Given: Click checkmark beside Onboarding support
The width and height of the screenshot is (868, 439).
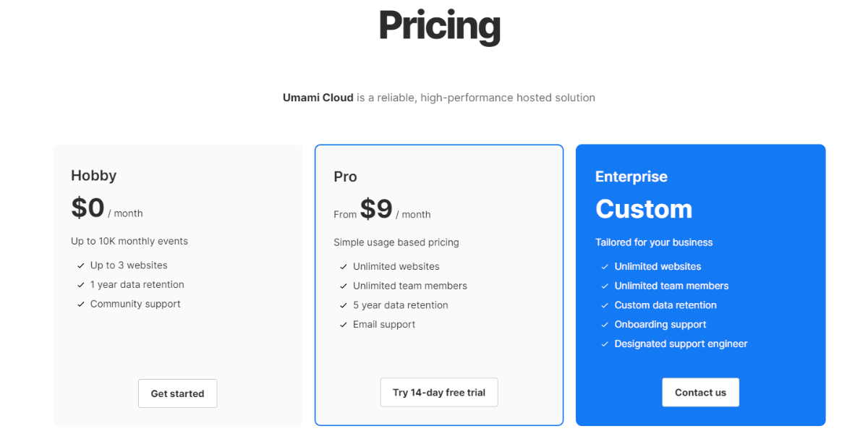Looking at the screenshot, I should pyautogui.click(x=605, y=325).
